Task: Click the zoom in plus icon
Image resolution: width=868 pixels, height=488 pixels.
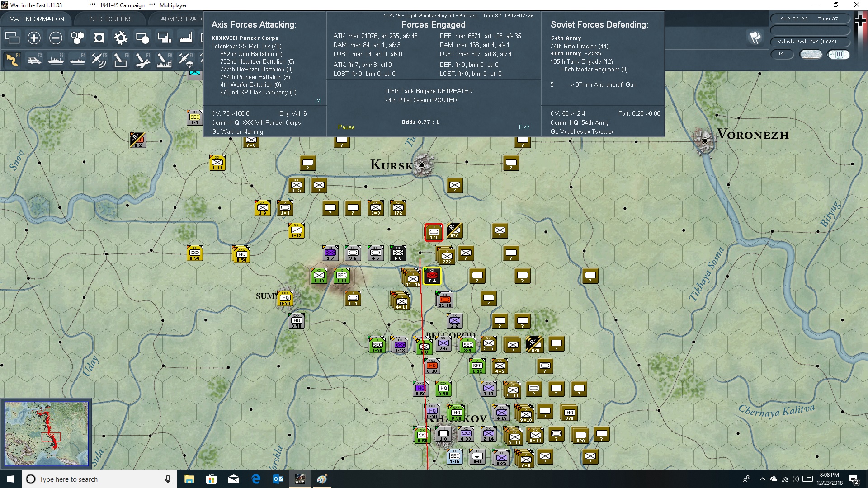Action: coord(34,38)
